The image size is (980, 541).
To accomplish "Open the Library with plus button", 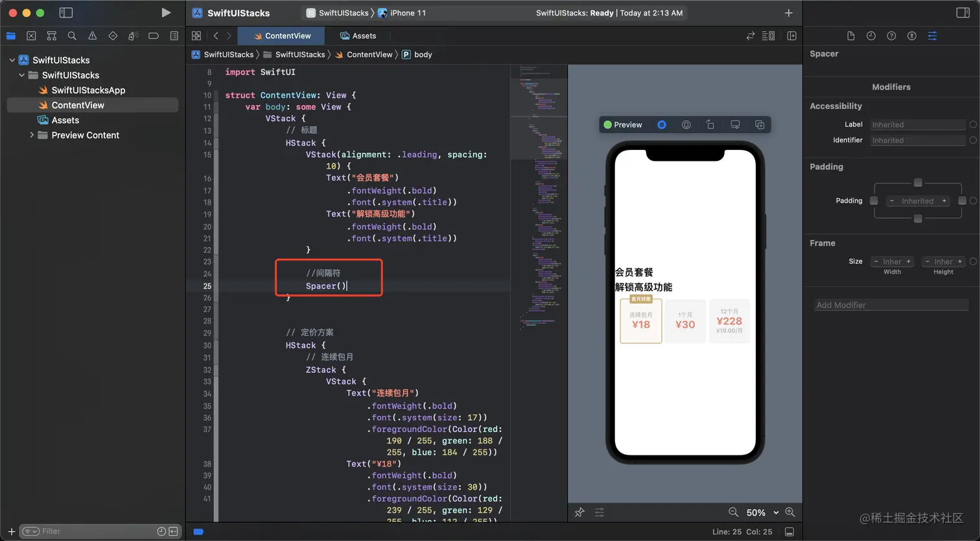I will pos(789,12).
